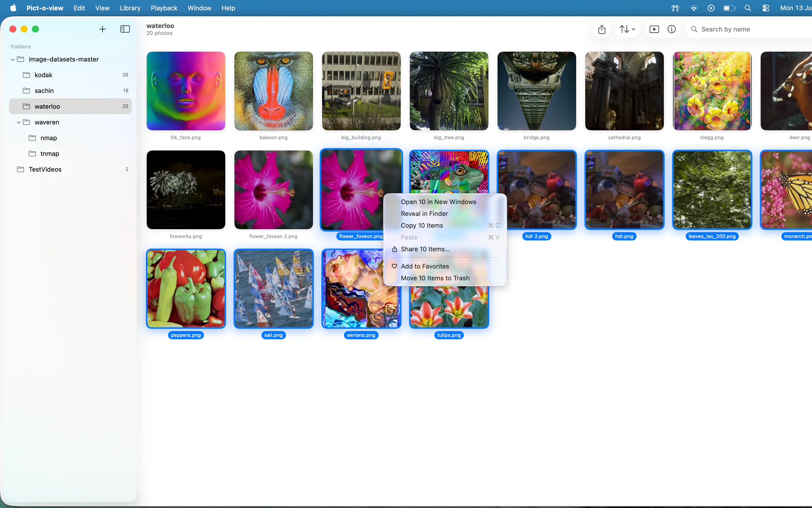The width and height of the screenshot is (812, 508).
Task: Open the Window menu
Action: tap(199, 8)
